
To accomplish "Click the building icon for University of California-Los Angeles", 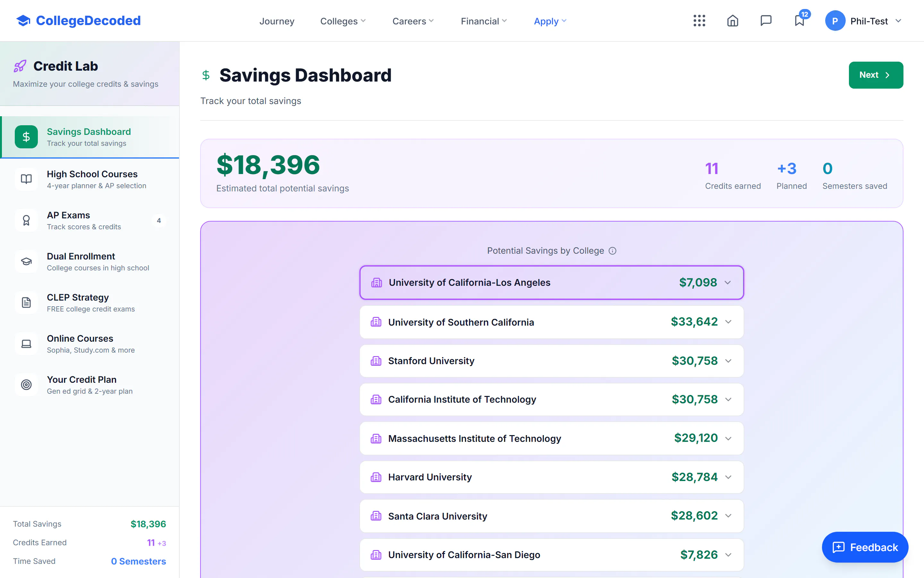I will point(376,283).
